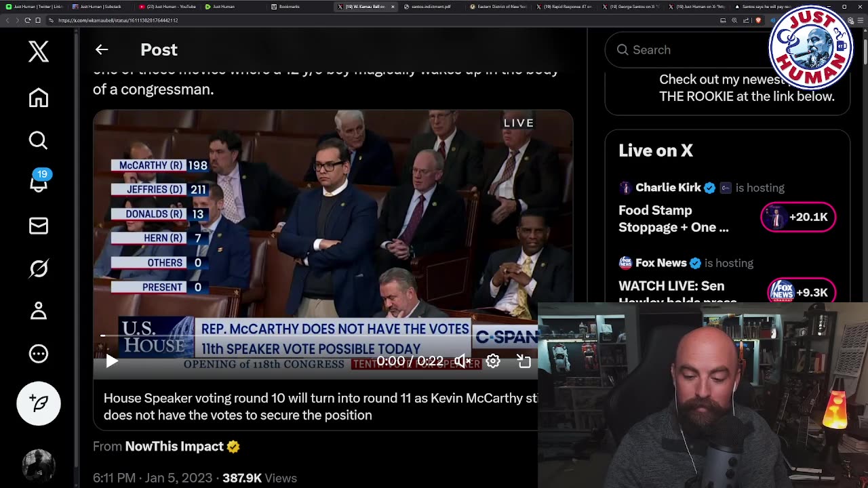The image size is (868, 488).
Task: Open the Explore search icon in sidebar
Action: pos(39,140)
